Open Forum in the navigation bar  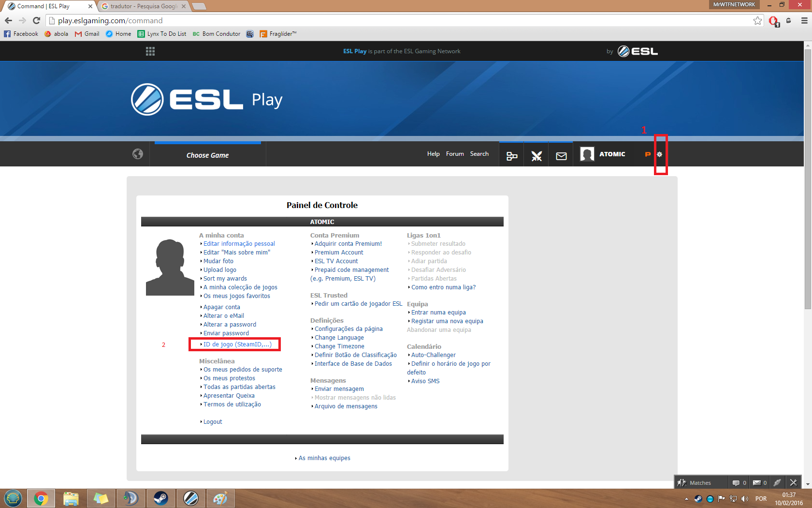(455, 154)
